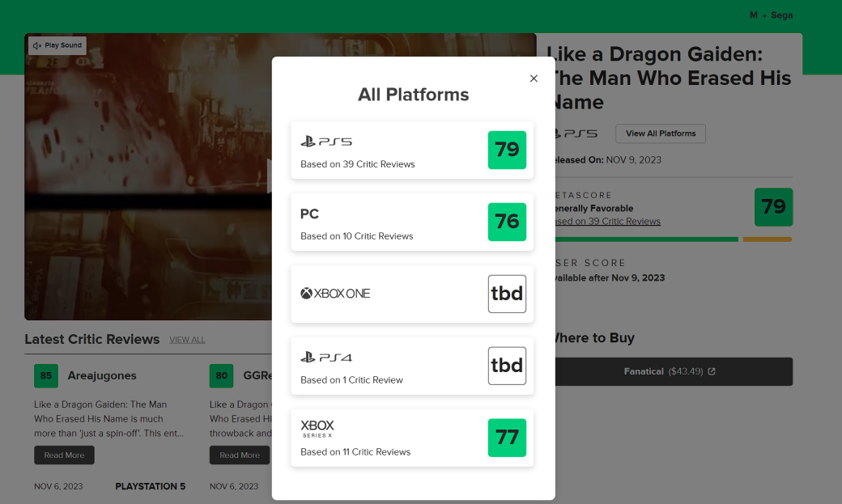Click 'Based on 39 Critic Reviews' in popup
This screenshot has height=504, width=842.
(358, 164)
